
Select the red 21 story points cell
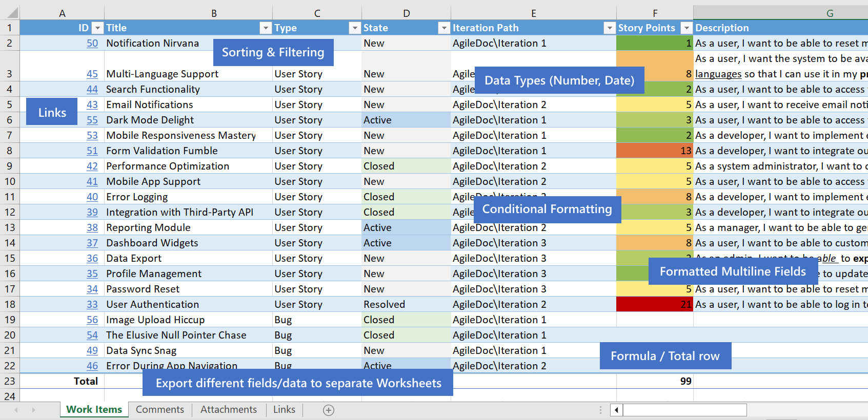pyautogui.click(x=654, y=305)
